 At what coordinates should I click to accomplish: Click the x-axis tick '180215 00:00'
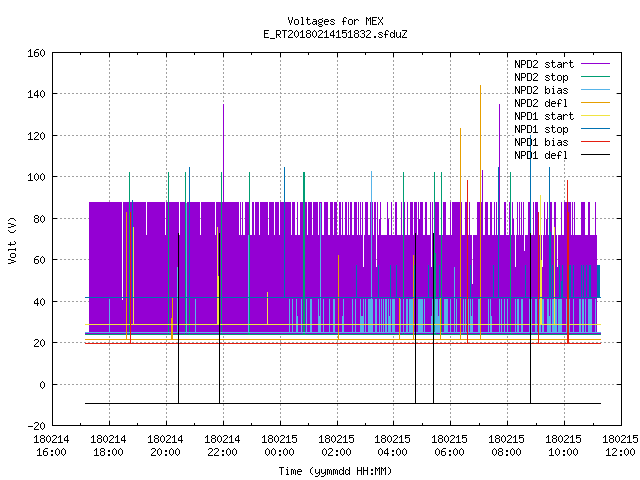(279, 446)
